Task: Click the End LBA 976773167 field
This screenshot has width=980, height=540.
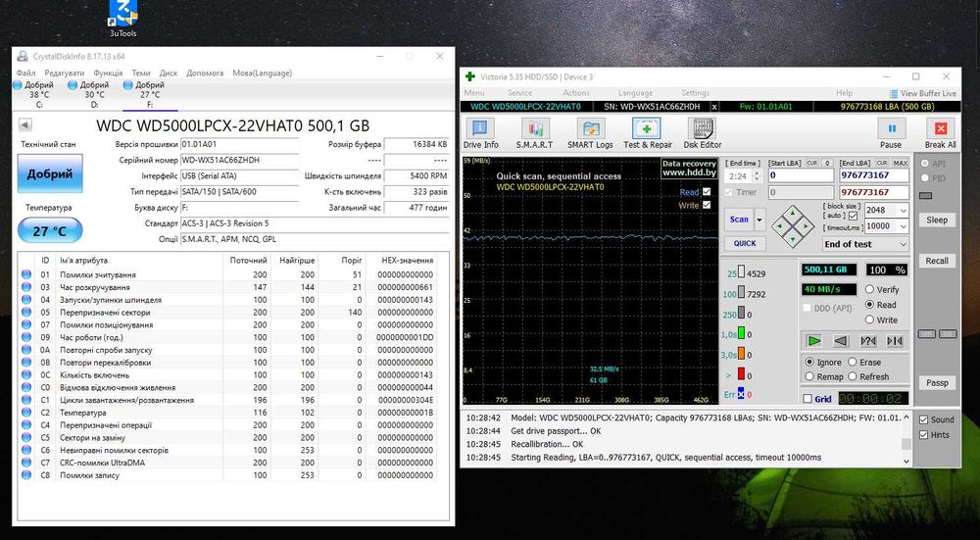Action: pyautogui.click(x=874, y=175)
